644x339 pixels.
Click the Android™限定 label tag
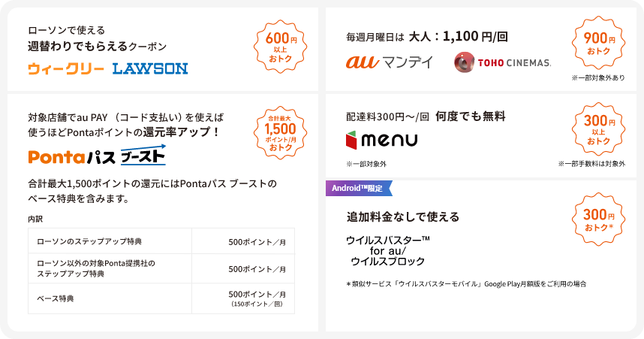359,188
